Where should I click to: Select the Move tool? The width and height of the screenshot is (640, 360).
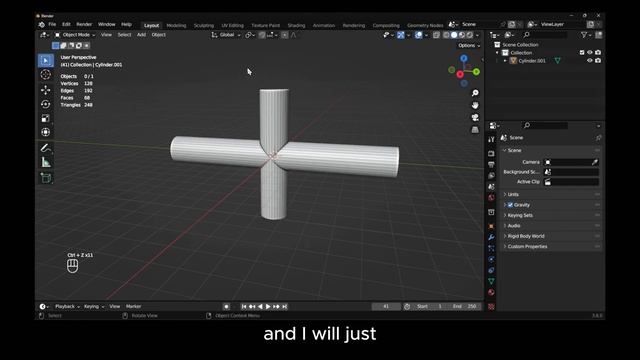[46, 90]
